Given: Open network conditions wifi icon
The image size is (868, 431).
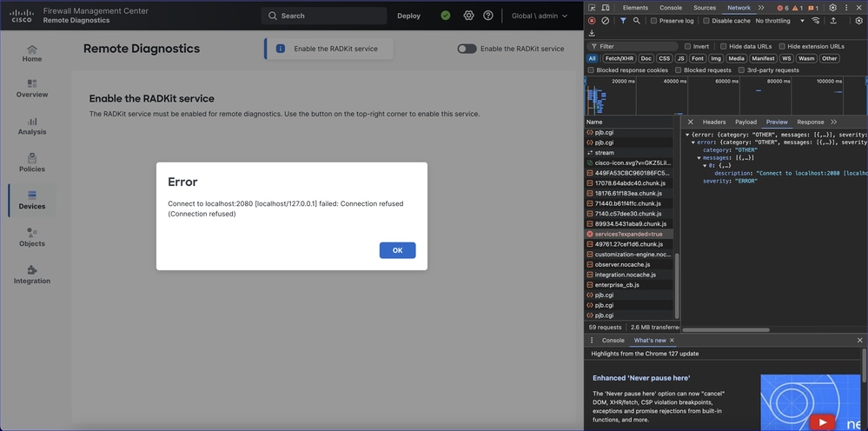Looking at the screenshot, I should (815, 21).
